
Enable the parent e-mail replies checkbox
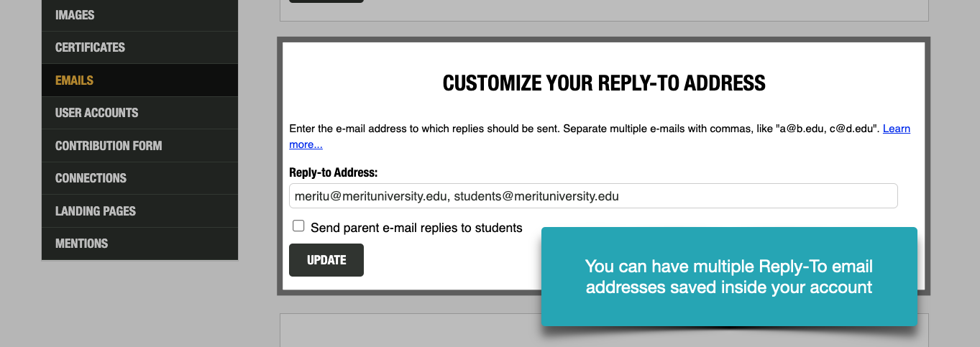[x=298, y=226]
